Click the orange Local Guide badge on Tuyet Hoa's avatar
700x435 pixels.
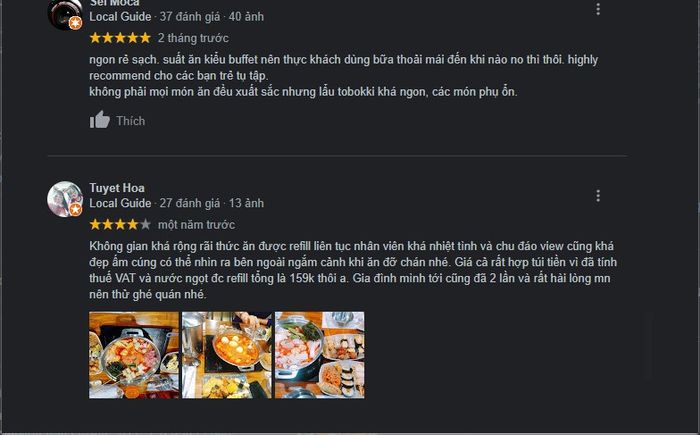pos(75,209)
